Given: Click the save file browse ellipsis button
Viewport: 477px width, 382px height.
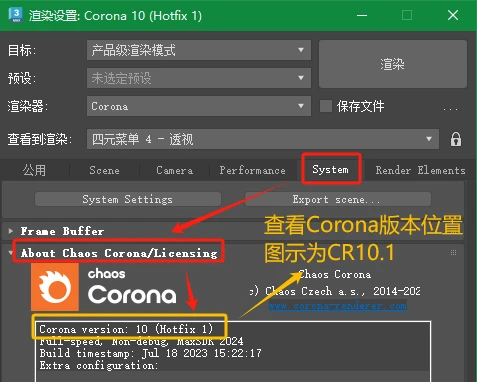Looking at the screenshot, I should (x=451, y=109).
